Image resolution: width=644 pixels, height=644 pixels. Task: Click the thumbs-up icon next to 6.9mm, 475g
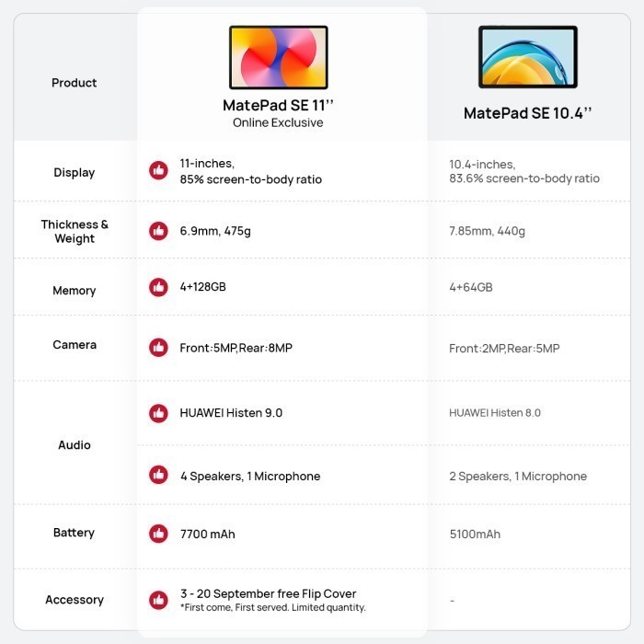coord(158,231)
